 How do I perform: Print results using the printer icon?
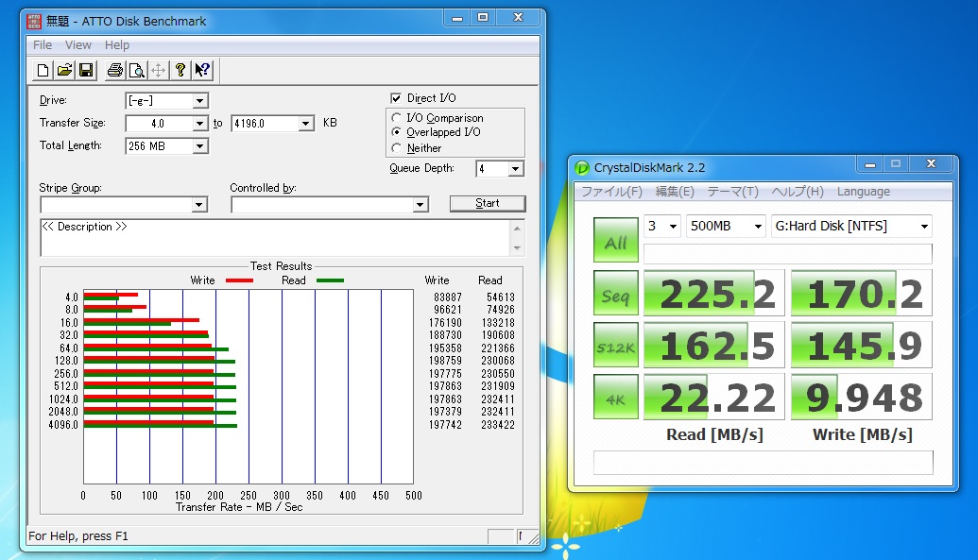coord(115,70)
